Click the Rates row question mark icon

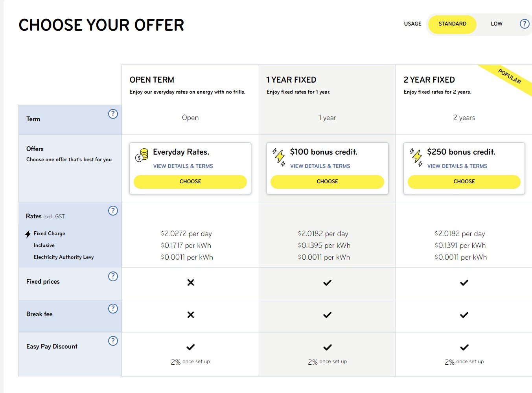pos(113,210)
